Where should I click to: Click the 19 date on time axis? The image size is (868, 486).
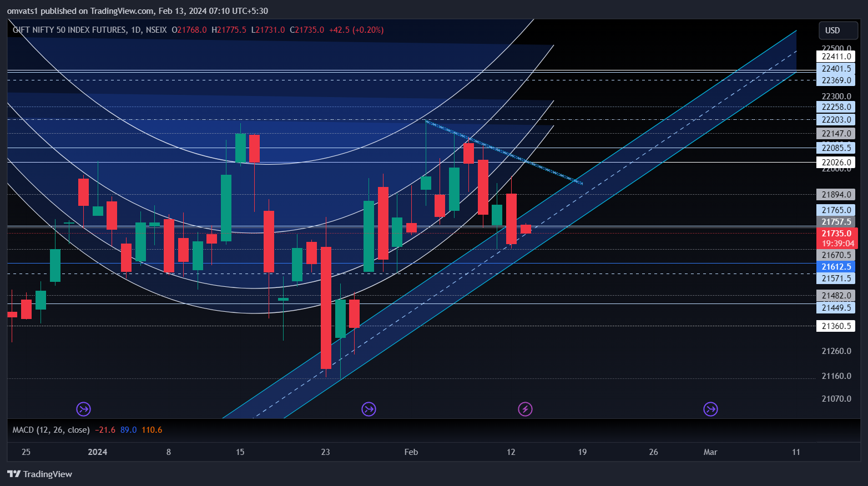(x=582, y=452)
